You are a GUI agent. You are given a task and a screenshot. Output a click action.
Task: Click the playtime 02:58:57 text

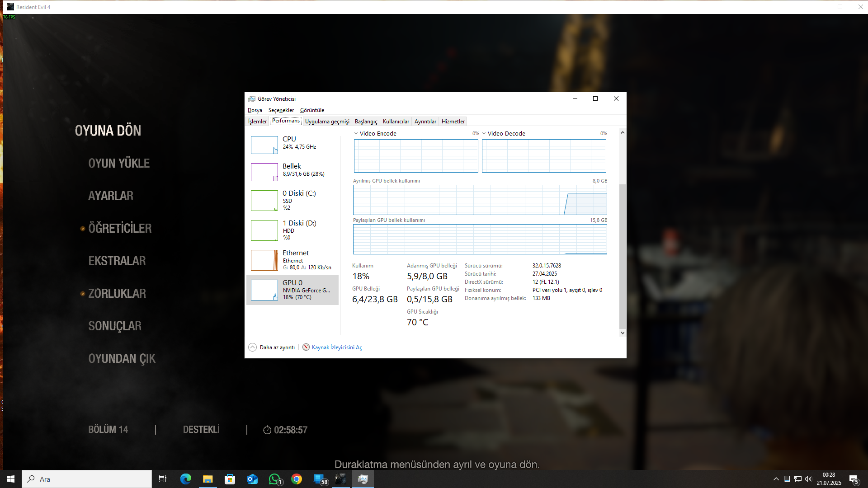[x=291, y=430]
